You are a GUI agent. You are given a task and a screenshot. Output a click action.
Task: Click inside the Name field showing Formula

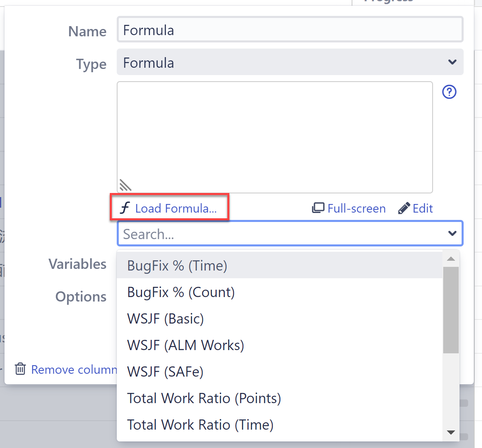click(290, 29)
